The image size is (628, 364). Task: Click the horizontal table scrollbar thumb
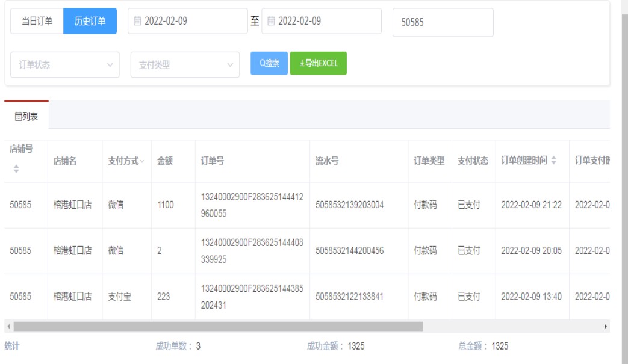point(218,326)
